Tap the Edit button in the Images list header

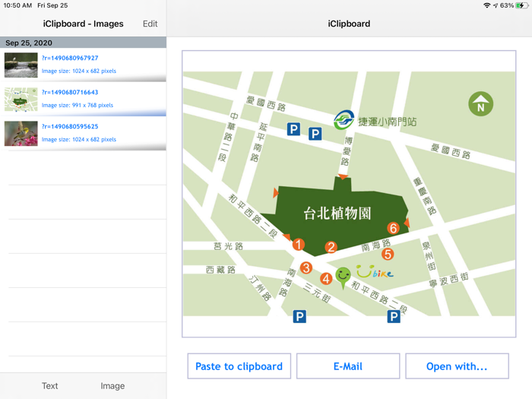point(150,24)
